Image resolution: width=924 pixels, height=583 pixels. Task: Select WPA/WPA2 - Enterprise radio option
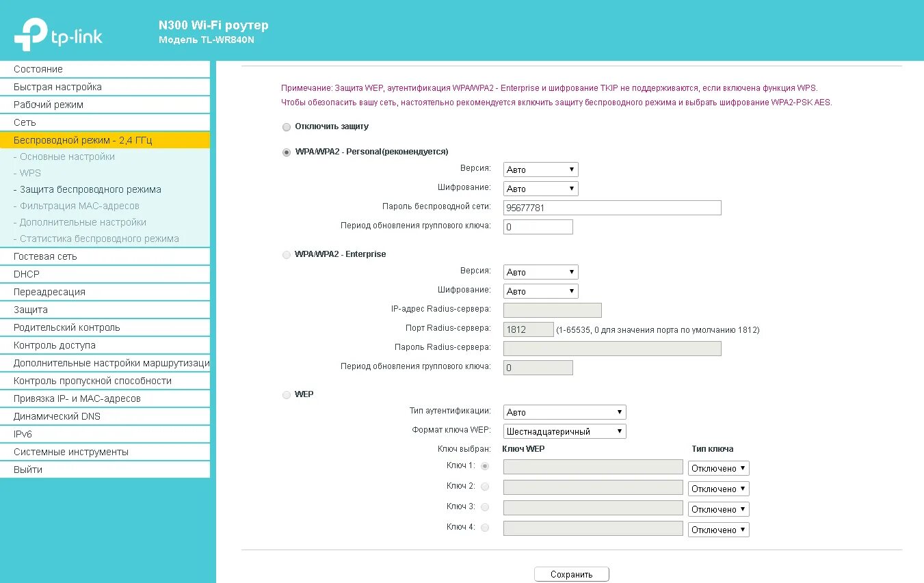tap(286, 255)
